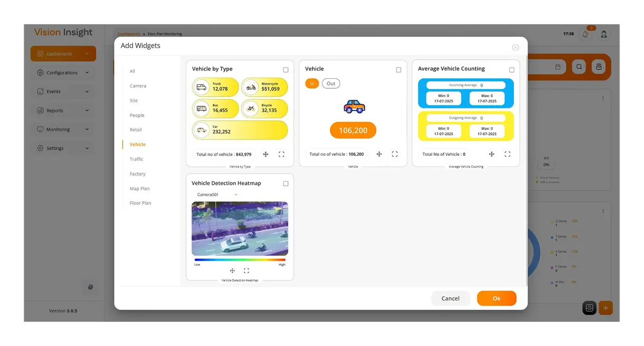644x346 pixels.
Task: Expand the Events sidebar menu
Action: pos(63,91)
